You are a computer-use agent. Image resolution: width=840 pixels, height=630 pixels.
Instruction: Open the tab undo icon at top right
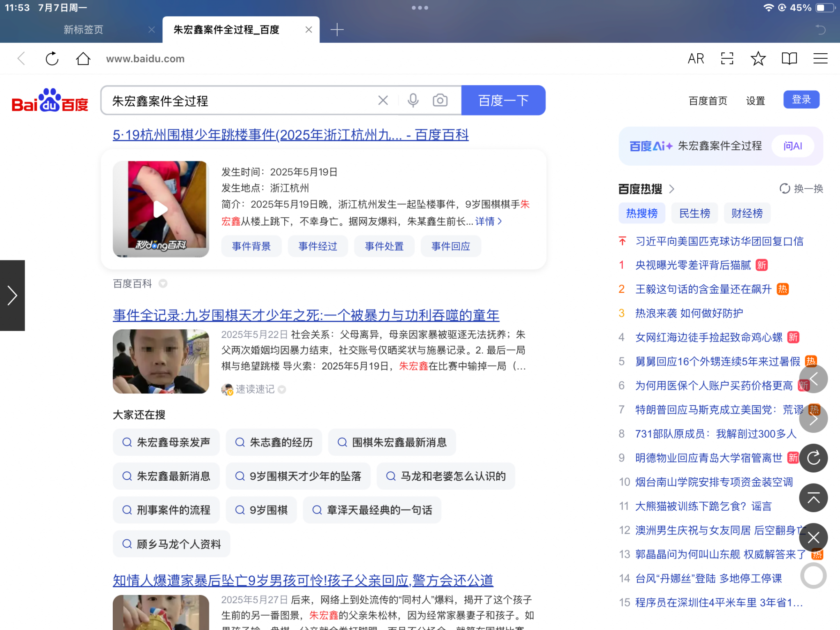coord(820,30)
